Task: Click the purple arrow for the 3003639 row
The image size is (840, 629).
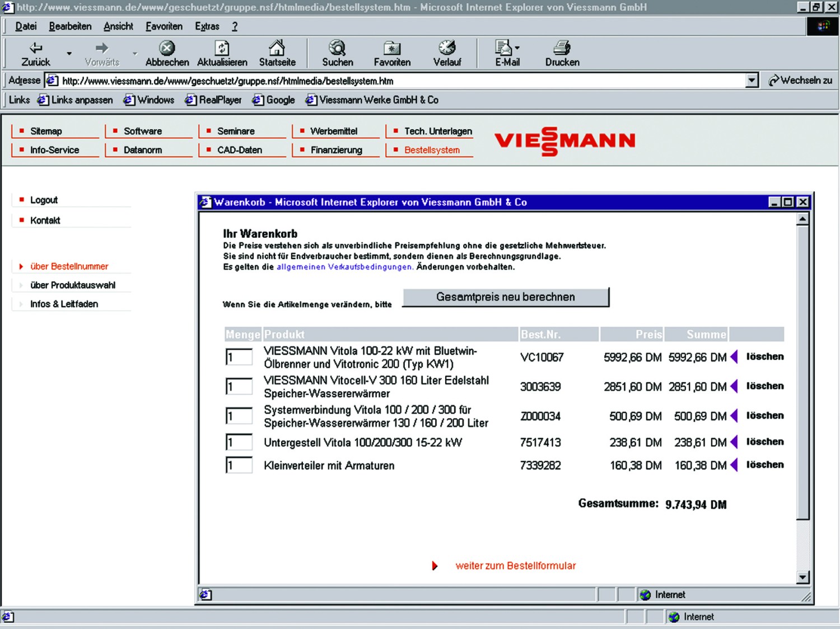Action: click(x=734, y=386)
